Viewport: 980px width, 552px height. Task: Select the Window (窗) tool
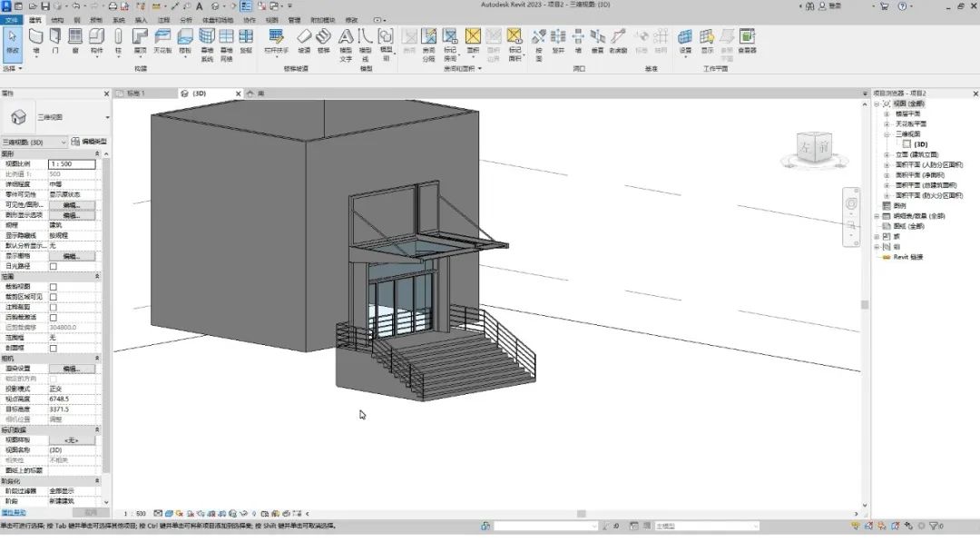pos(75,41)
